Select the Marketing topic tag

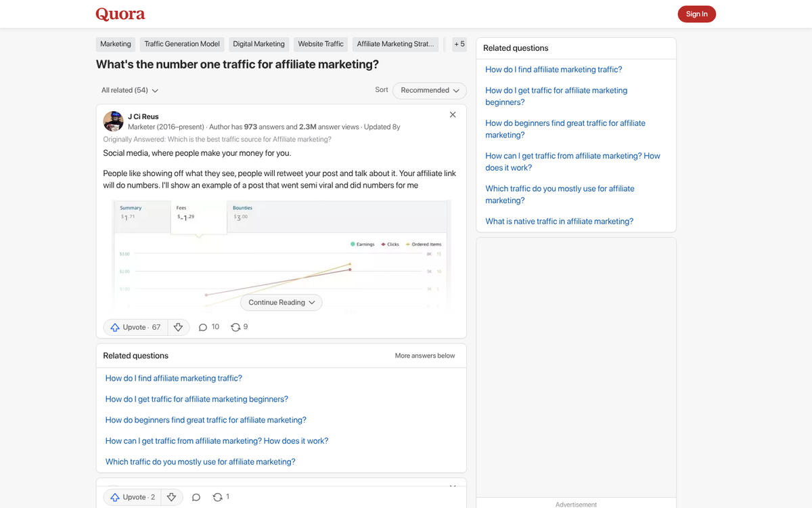tap(115, 43)
